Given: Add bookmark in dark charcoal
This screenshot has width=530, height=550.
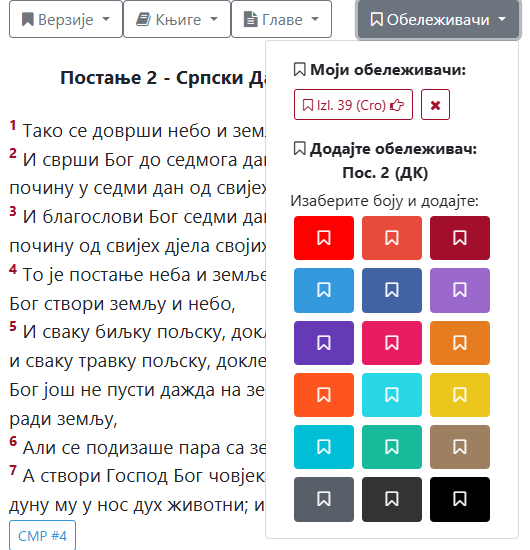Looking at the screenshot, I should [392, 499].
